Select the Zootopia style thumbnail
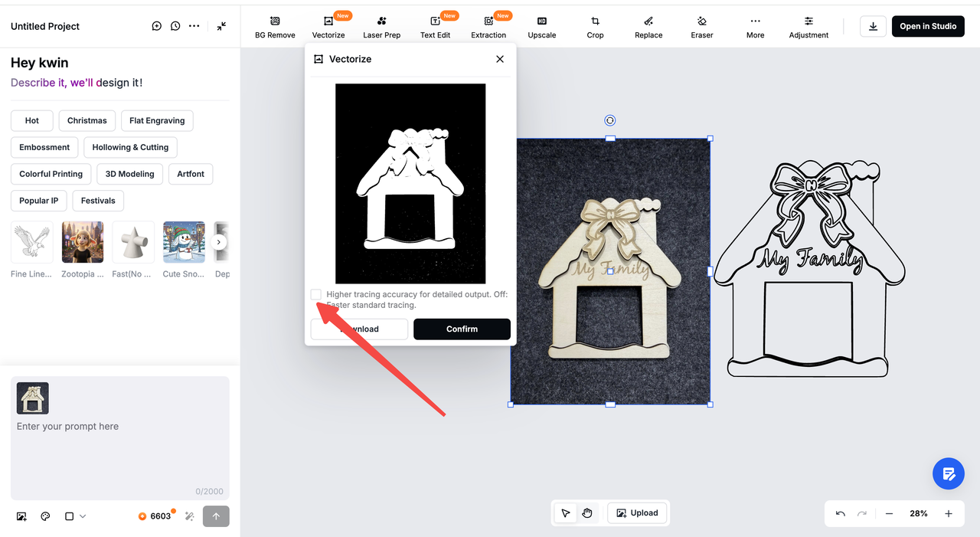The image size is (980, 537). click(x=83, y=243)
